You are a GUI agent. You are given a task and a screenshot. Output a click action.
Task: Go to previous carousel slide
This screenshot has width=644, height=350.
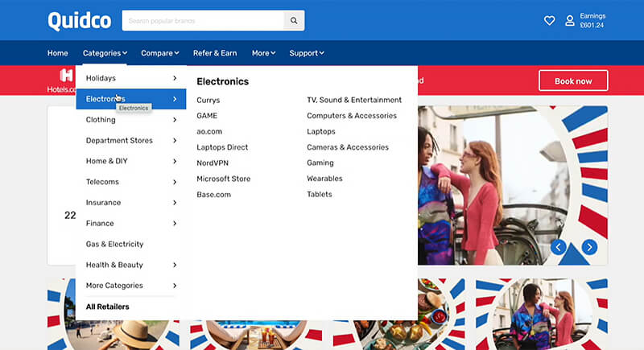coord(558,247)
